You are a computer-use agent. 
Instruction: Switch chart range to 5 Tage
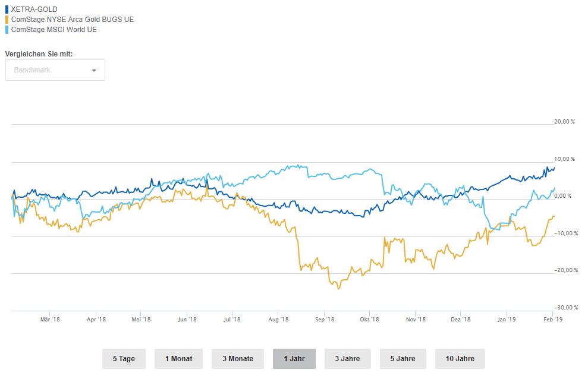124,359
